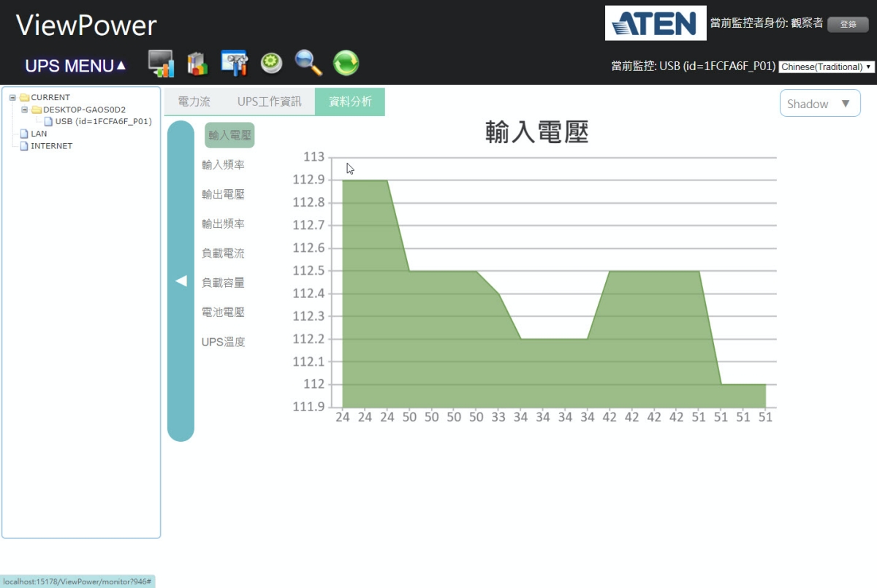Click the green refresh arrows icon
The image size is (877, 588).
click(346, 64)
